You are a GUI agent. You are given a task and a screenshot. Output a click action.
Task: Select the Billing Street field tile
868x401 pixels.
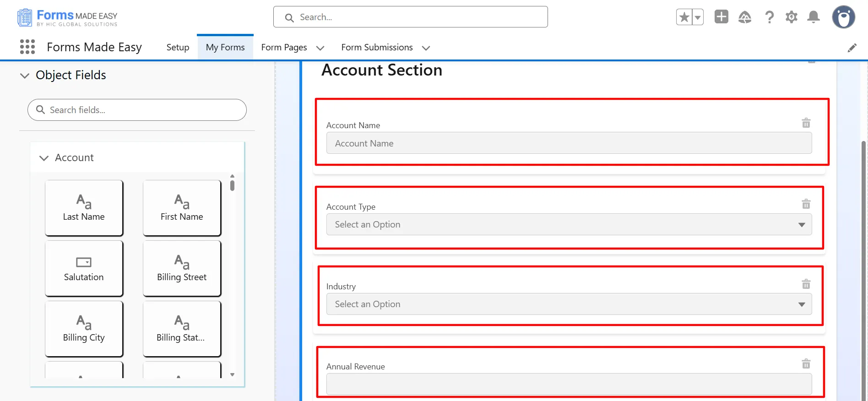182,268
